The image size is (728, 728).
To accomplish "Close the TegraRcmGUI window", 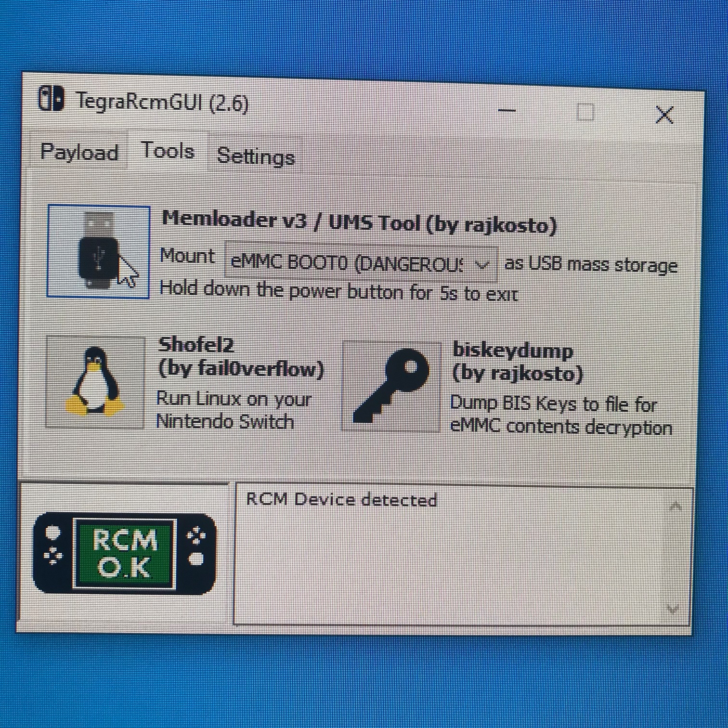I will [664, 115].
